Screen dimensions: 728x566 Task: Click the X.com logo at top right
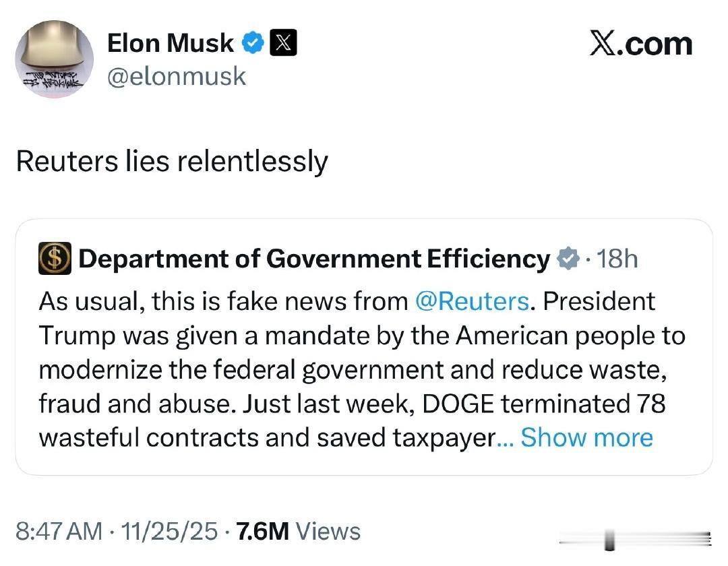pos(640,44)
